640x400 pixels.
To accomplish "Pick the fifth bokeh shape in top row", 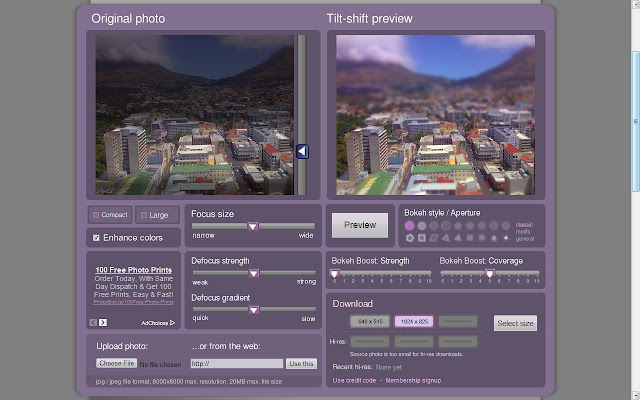I will click(458, 225).
